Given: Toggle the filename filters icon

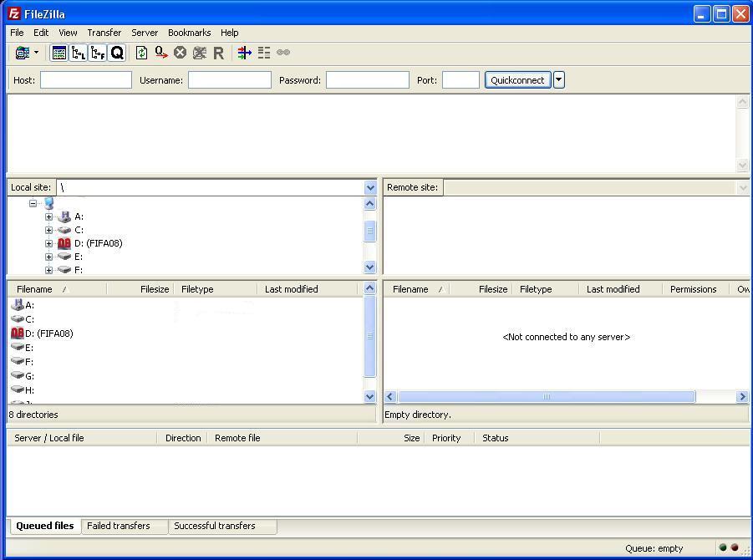Looking at the screenshot, I should (244, 53).
